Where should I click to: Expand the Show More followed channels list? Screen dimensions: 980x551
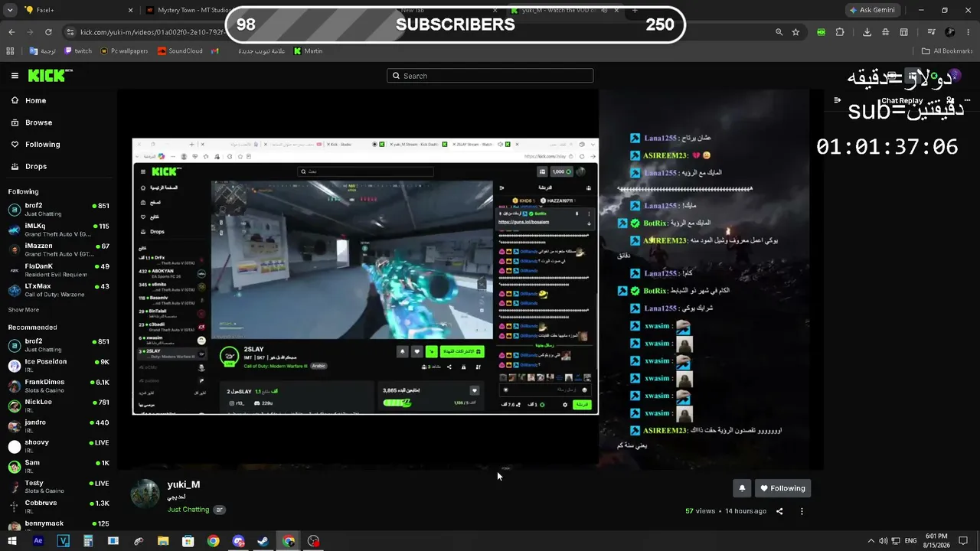(x=24, y=310)
